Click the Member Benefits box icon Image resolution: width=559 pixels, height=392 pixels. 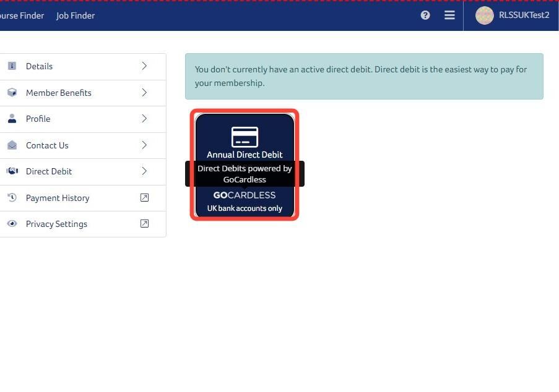point(12,93)
